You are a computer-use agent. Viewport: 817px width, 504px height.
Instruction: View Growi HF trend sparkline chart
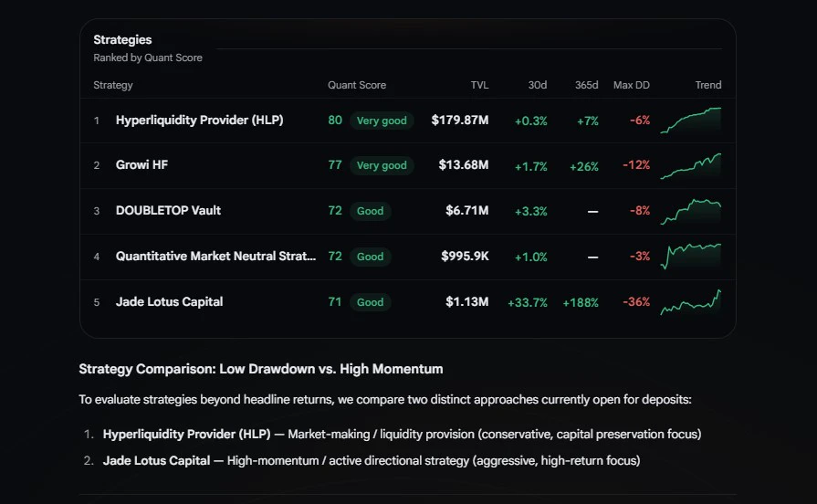coord(691,166)
